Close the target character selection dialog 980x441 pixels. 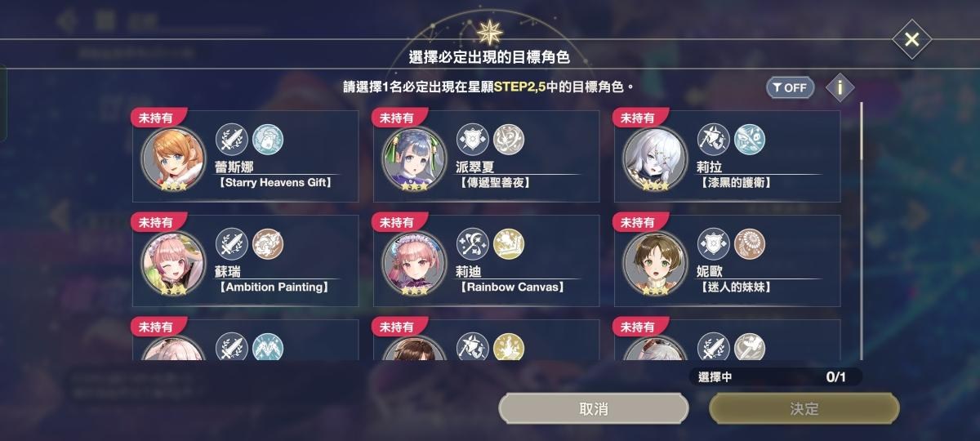click(x=912, y=39)
